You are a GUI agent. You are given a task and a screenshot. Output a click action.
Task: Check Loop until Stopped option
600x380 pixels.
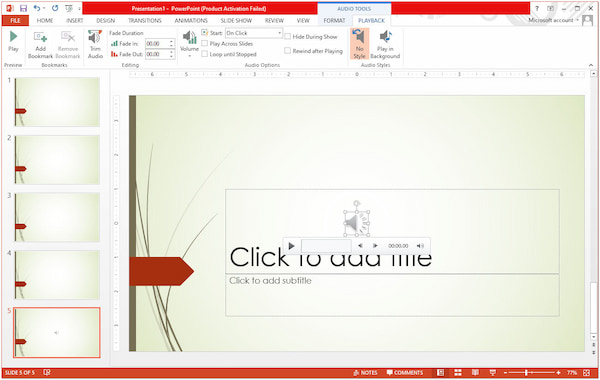pos(205,54)
